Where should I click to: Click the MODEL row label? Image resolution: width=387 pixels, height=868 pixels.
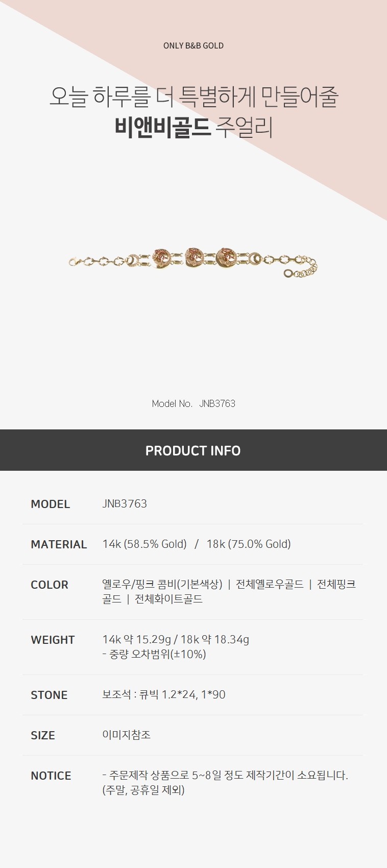tap(50, 504)
